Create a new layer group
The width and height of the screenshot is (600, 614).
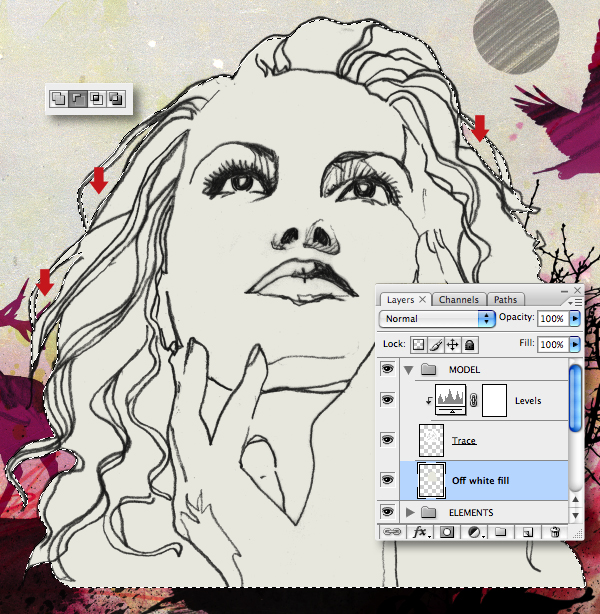pos(501,532)
